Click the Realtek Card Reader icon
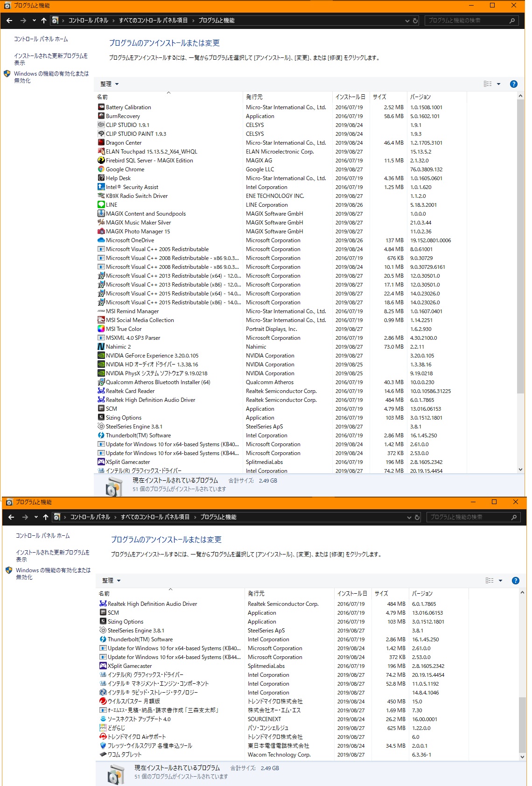The image size is (532, 786). [x=101, y=391]
